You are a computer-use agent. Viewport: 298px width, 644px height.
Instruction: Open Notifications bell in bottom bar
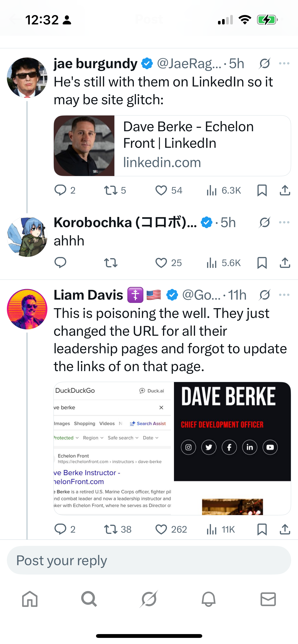pos(209,599)
